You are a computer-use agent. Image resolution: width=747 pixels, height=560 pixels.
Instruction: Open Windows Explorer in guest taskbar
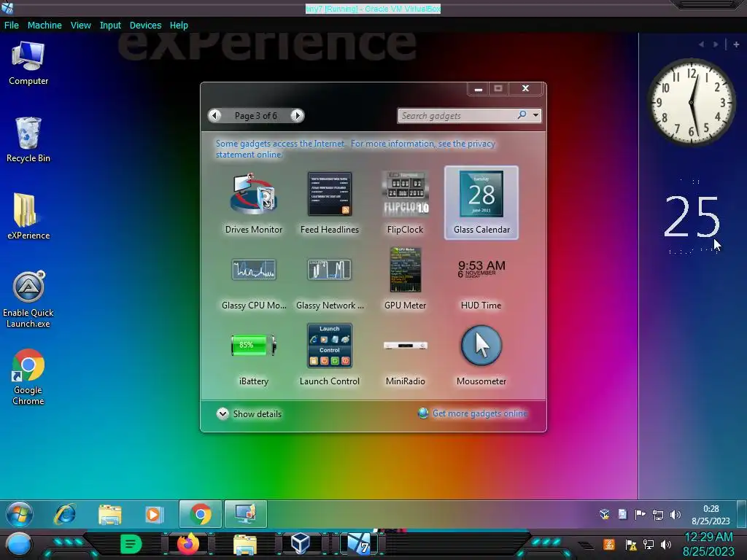[x=110, y=514]
